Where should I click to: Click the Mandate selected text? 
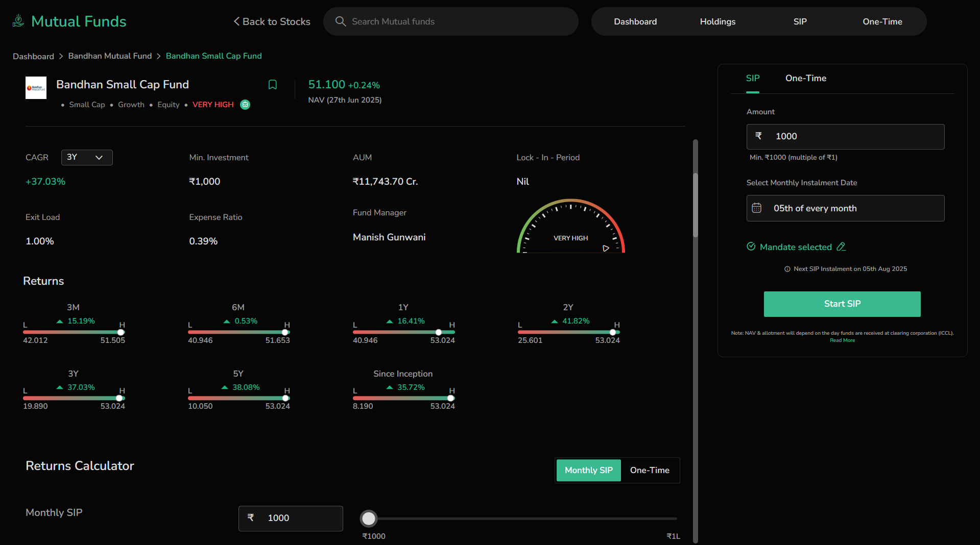(795, 247)
